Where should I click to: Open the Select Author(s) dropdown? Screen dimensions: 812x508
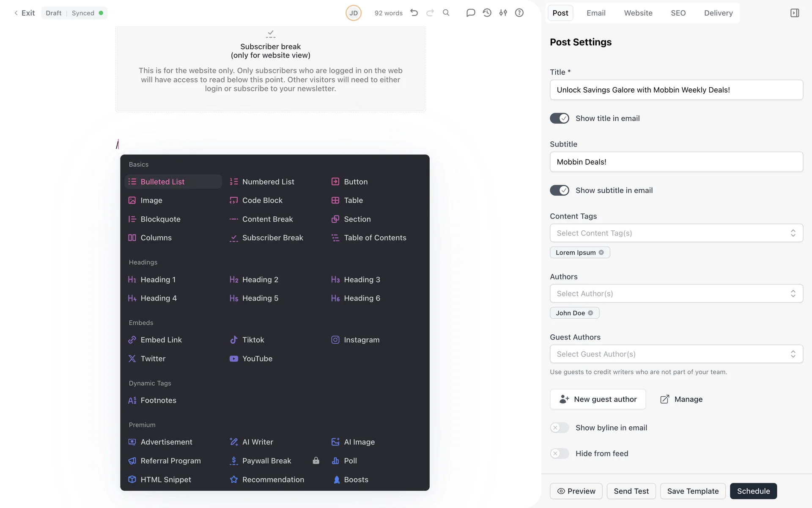(x=676, y=293)
